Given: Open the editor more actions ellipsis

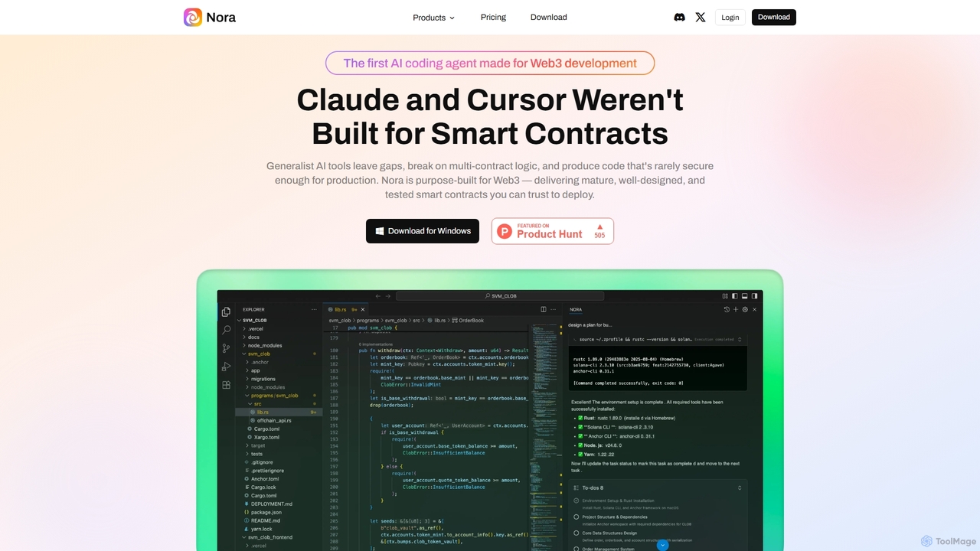Looking at the screenshot, I should coord(554,310).
